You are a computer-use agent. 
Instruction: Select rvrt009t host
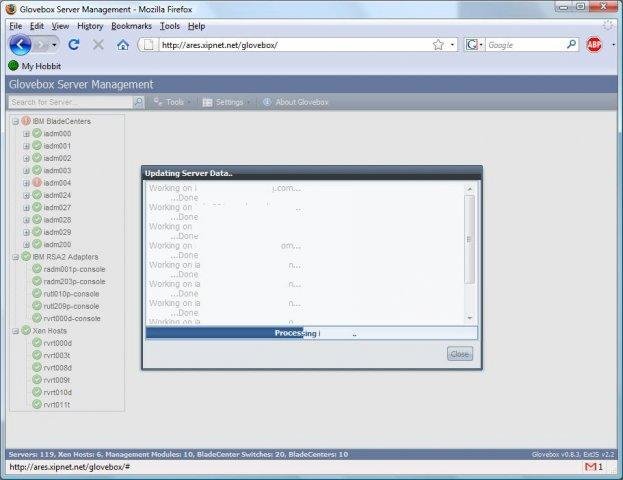[57, 380]
